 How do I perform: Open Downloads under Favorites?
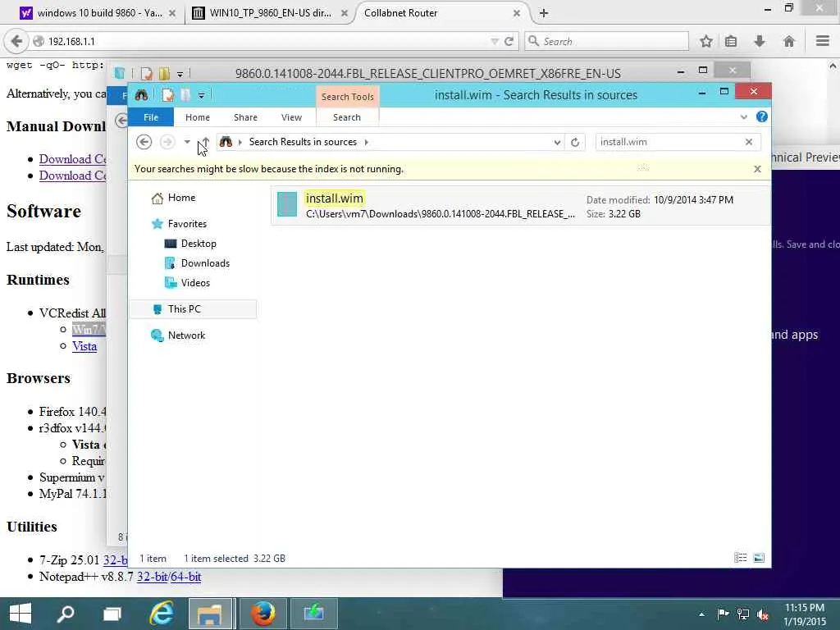[205, 263]
